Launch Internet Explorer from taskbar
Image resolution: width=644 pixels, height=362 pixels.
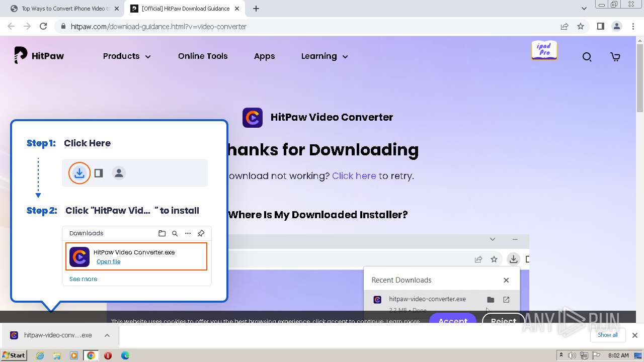tap(40, 355)
